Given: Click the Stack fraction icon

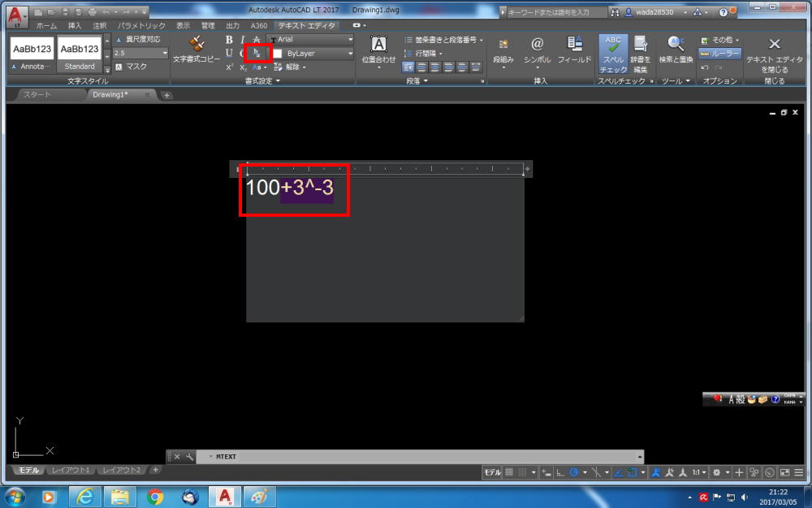Looking at the screenshot, I should [257, 54].
